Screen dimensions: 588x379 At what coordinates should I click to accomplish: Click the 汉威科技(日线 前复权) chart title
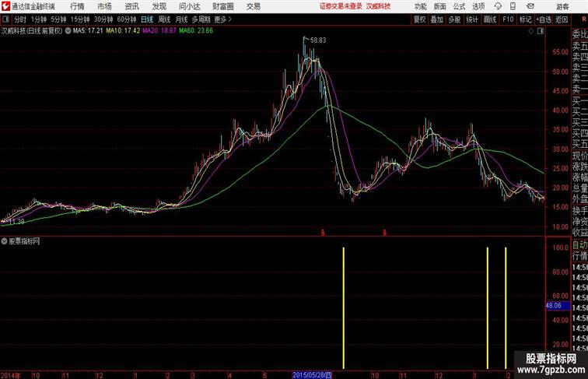click(x=32, y=31)
